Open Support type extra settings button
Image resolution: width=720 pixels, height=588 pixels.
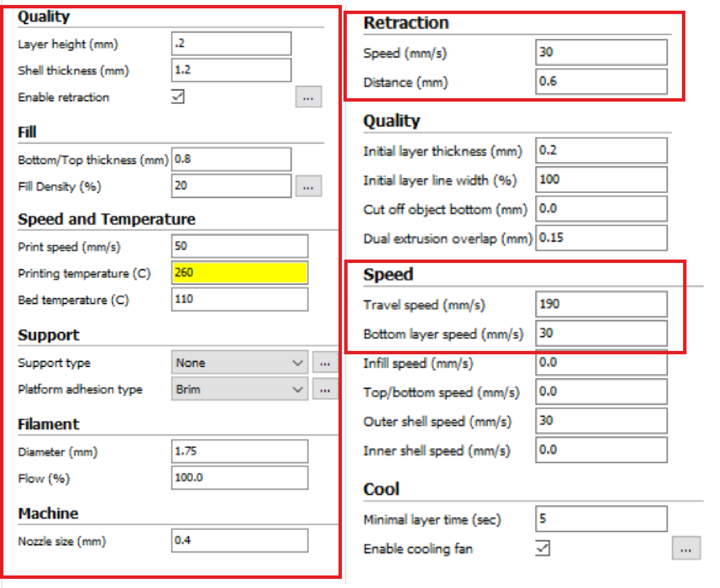(x=325, y=362)
